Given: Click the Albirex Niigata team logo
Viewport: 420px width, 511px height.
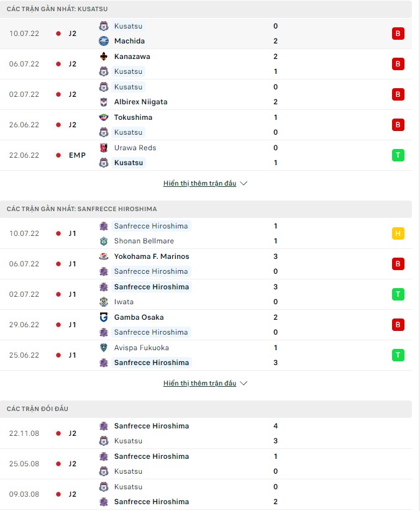Looking at the screenshot, I should (x=104, y=102).
